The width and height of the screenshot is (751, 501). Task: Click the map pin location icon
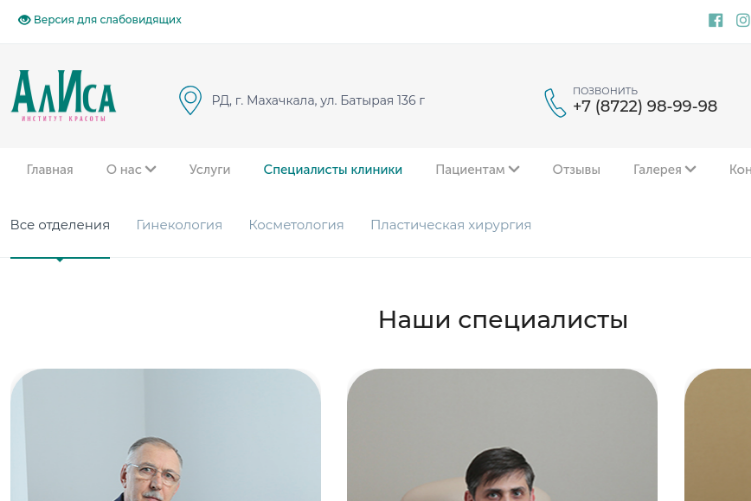click(190, 100)
